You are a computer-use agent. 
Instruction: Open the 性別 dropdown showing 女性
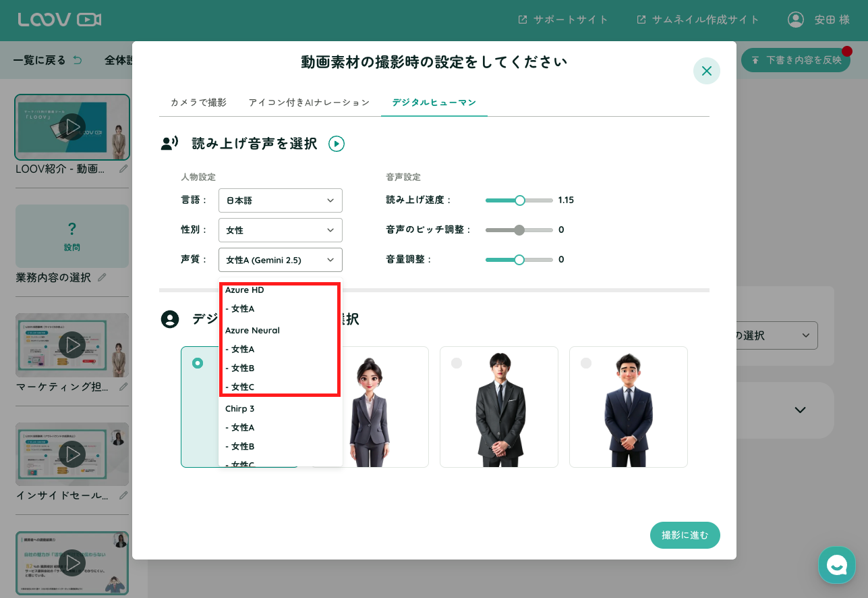281,230
